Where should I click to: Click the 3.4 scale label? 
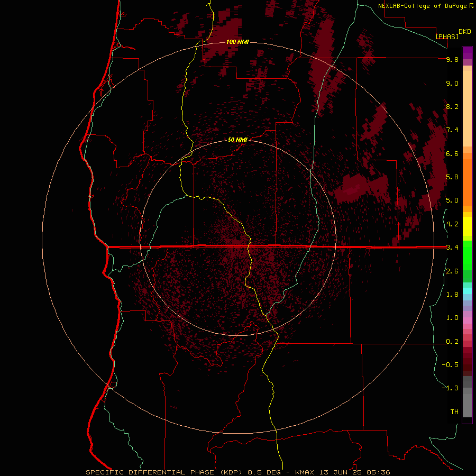(452, 248)
